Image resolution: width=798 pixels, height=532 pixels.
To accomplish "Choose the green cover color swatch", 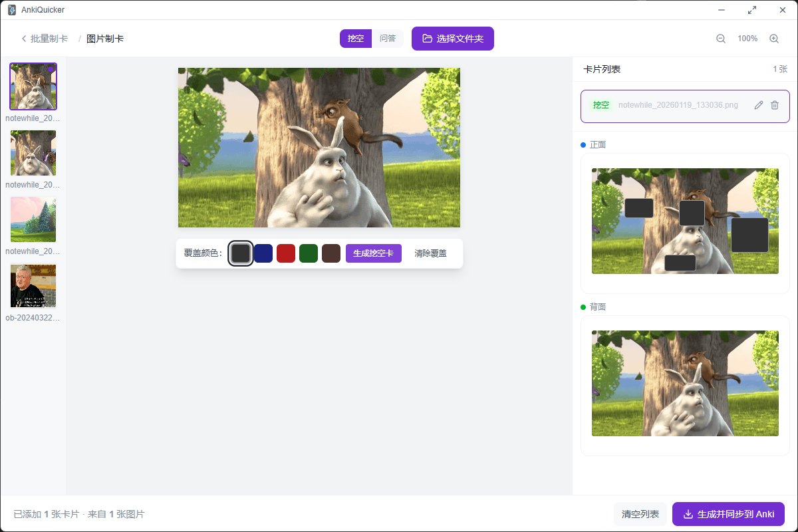I will [x=309, y=253].
